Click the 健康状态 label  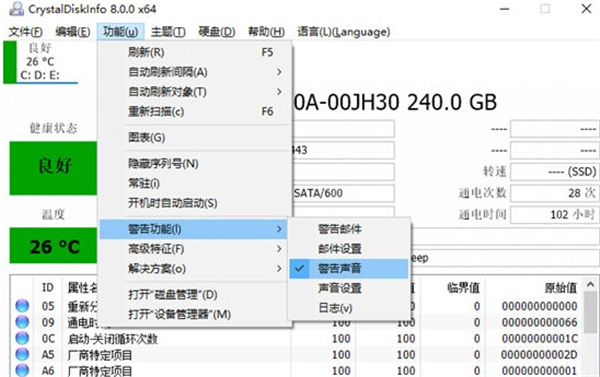53,128
